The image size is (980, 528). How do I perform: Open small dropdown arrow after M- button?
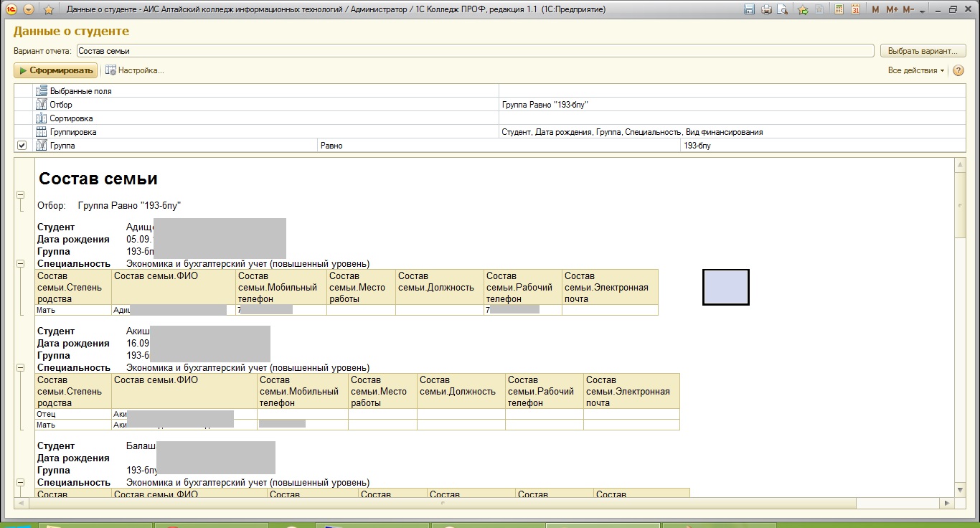(922, 10)
